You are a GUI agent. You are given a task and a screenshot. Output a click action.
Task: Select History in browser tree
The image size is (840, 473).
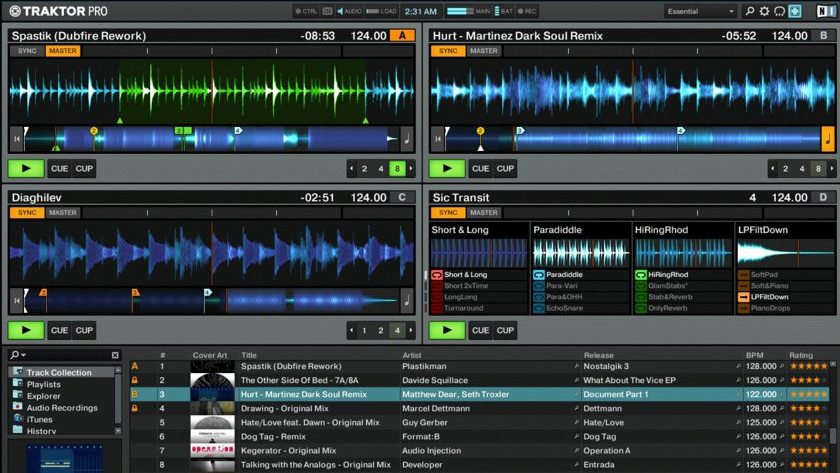click(x=41, y=431)
